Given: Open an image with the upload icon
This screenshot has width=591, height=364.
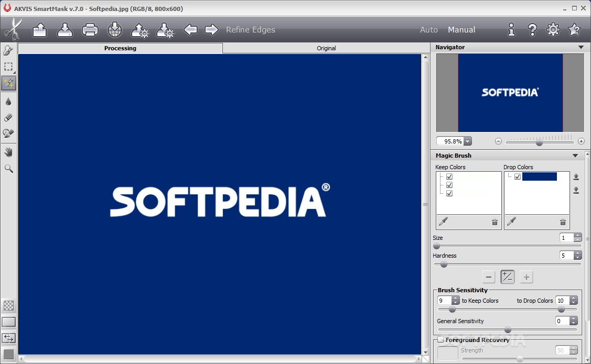Looking at the screenshot, I should pos(39,30).
